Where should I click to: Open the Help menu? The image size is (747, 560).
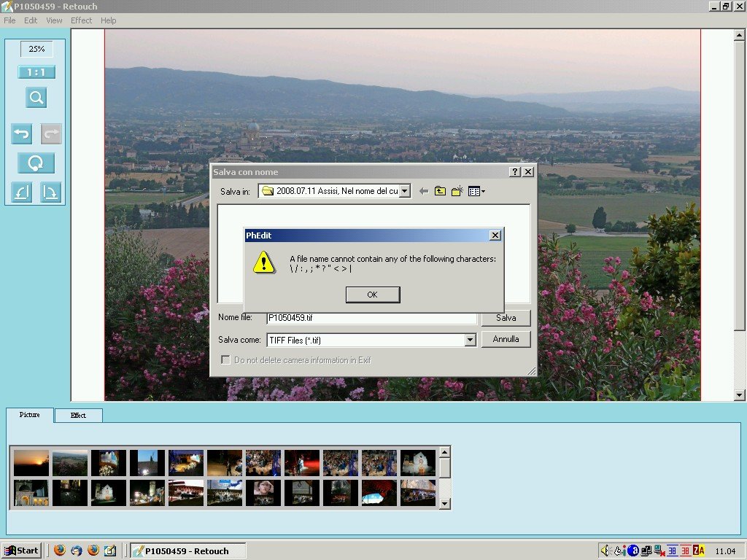tap(108, 20)
